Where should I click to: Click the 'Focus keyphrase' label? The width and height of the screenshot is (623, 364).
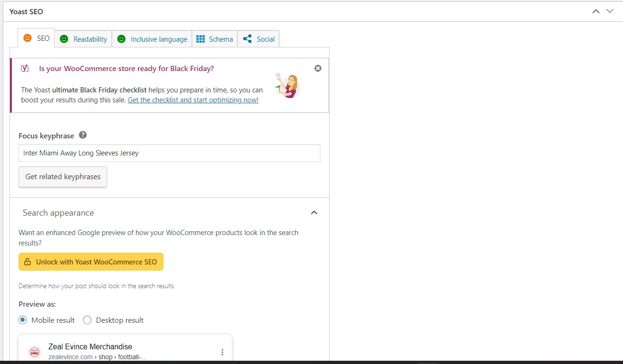(x=46, y=136)
